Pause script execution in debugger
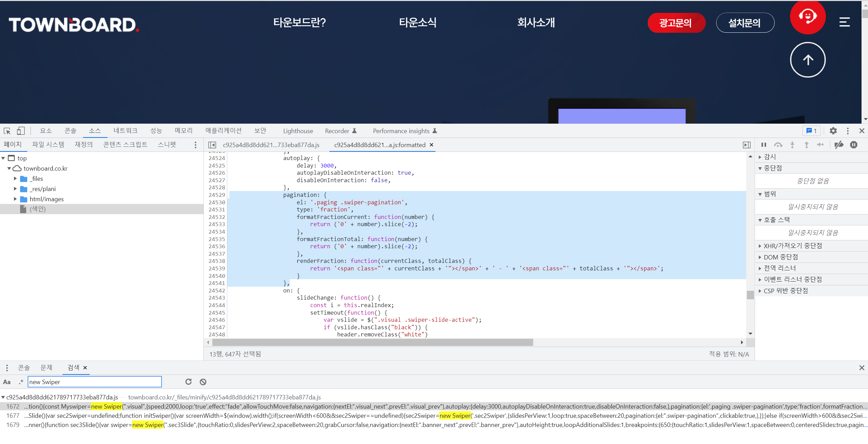Viewport: 868px width, 444px height. point(764,145)
